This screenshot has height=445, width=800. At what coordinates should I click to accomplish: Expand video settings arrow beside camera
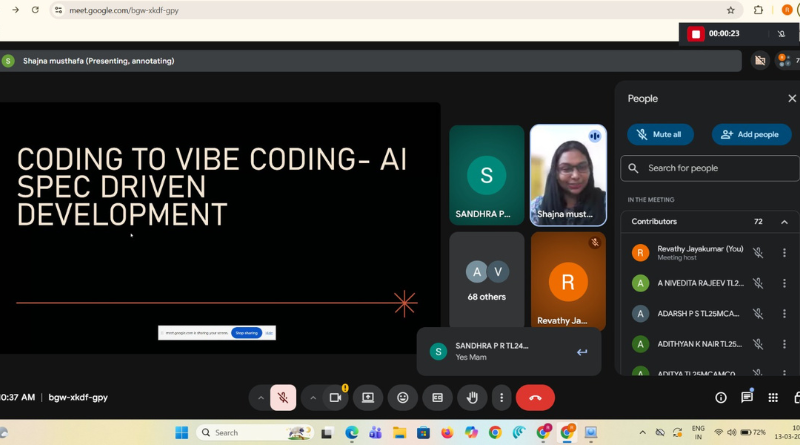click(x=313, y=397)
